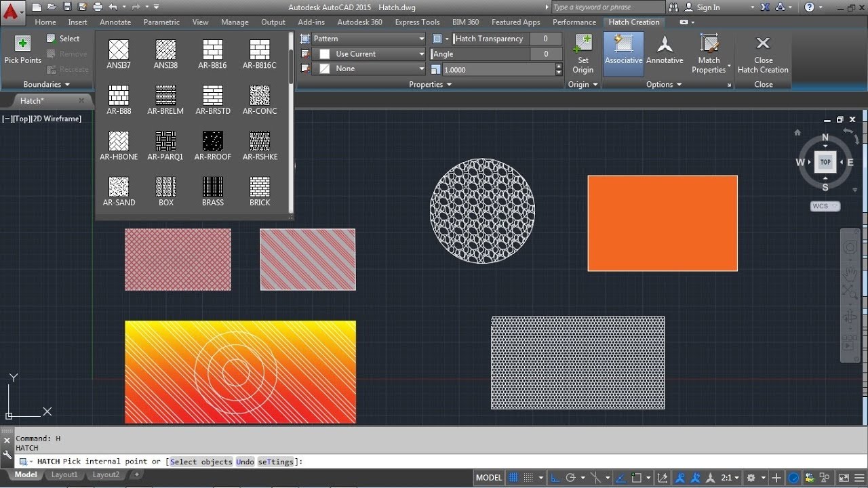Expand the Boundaries panel
868x488 pixels.
(47, 85)
